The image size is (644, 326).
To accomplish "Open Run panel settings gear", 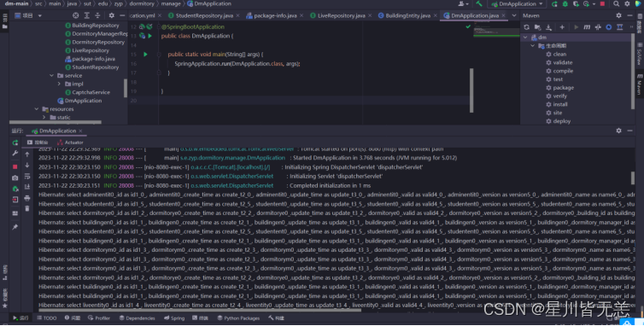I will [618, 131].
